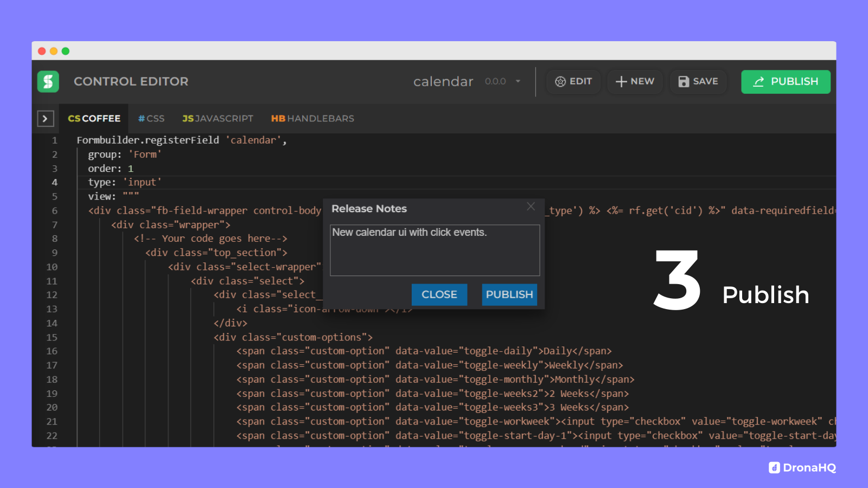The height and width of the screenshot is (488, 868).
Task: Open the JAVASCRIPT tab
Action: [218, 118]
